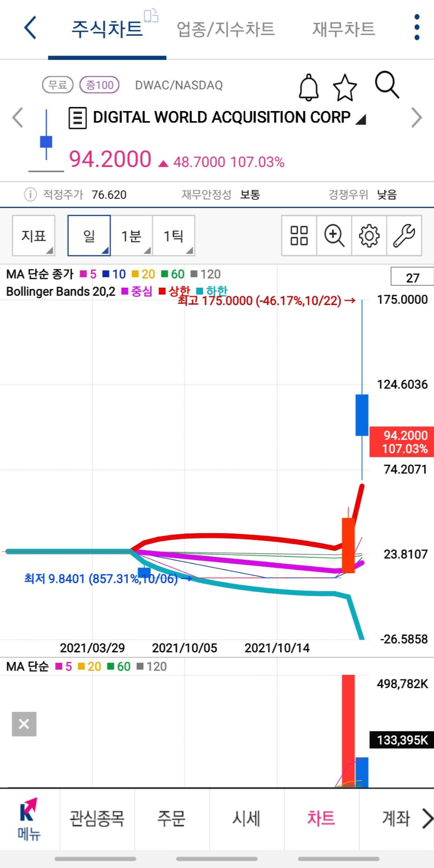The image size is (434, 868).
Task: Toggle volume MA 60 legend
Action: click(119, 667)
